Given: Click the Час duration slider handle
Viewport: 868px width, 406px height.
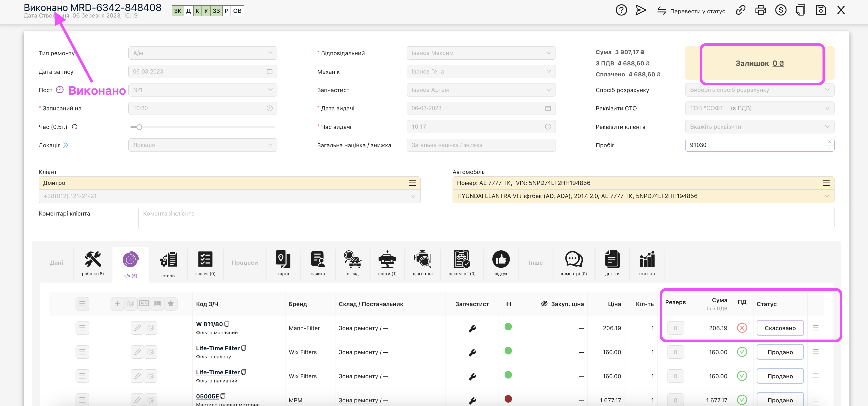Looking at the screenshot, I should 139,127.
